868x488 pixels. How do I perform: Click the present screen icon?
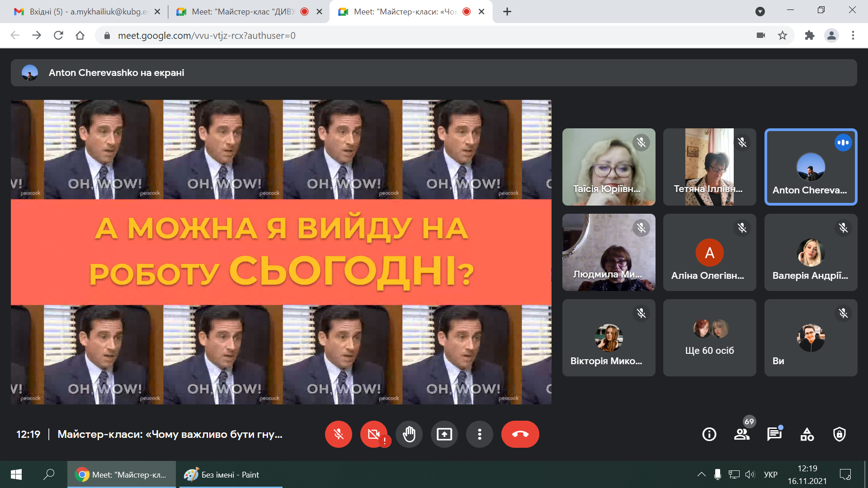(444, 434)
